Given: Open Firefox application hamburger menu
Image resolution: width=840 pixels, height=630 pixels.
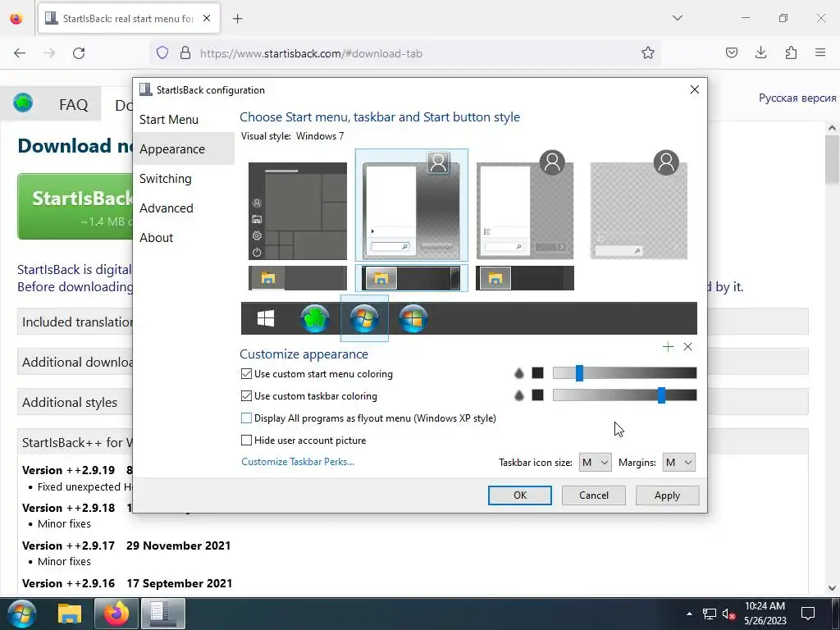Looking at the screenshot, I should click(820, 52).
